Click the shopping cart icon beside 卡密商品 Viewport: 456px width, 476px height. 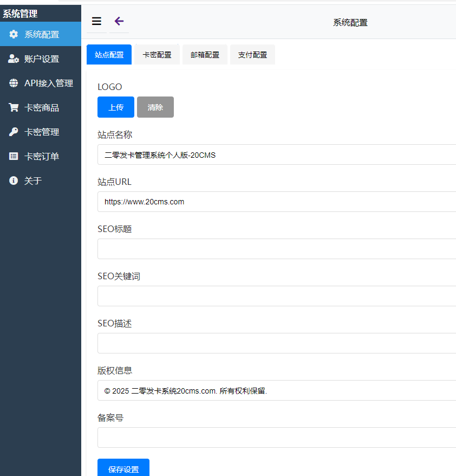pos(14,107)
